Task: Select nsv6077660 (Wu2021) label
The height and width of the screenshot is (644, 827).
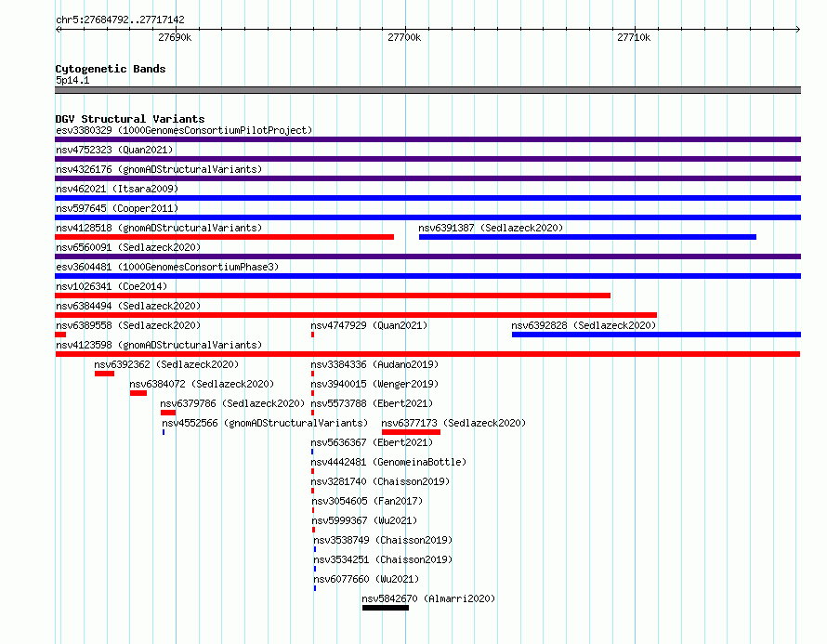Action: coord(366,579)
